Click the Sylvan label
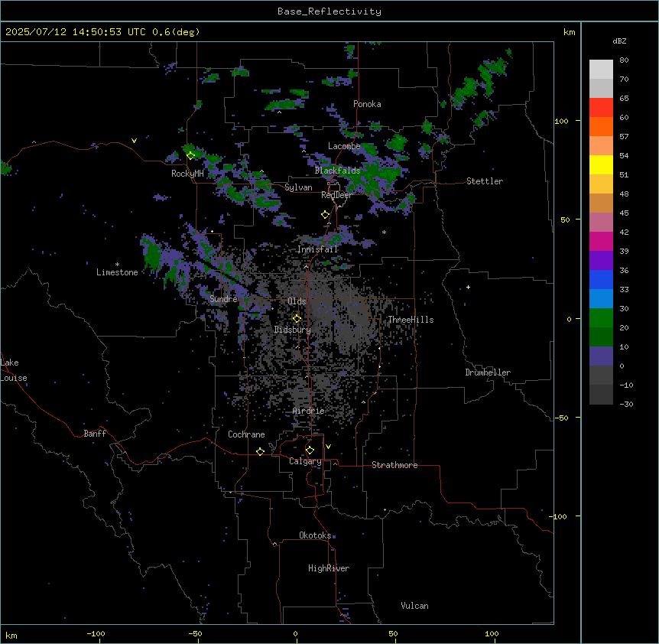The image size is (659, 644). click(x=298, y=187)
